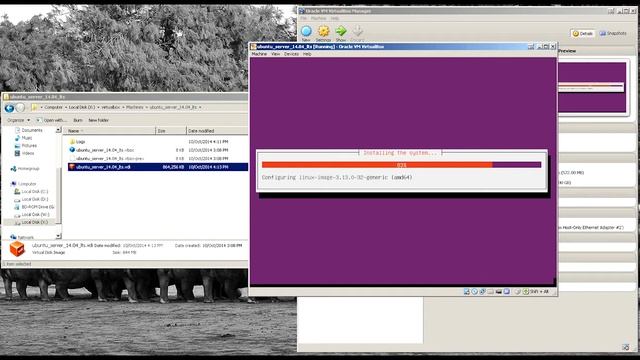Click the orange VDI cube icon in details pane

pos(17,249)
